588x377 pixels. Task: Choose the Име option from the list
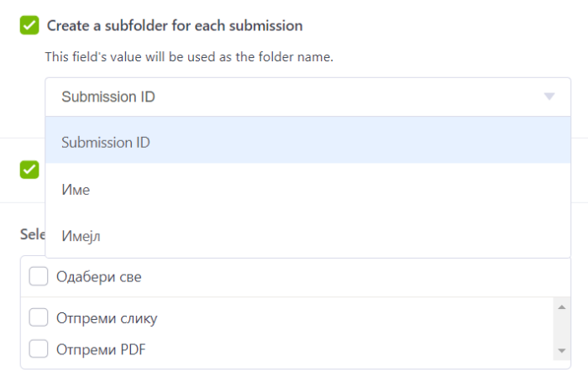tap(76, 190)
